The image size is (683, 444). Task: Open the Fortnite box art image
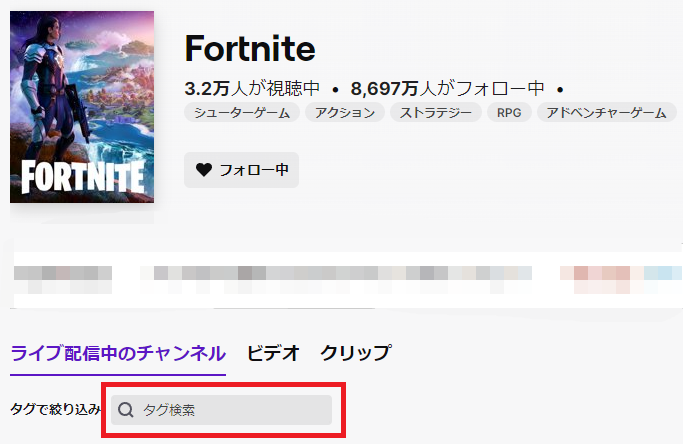tap(82, 107)
